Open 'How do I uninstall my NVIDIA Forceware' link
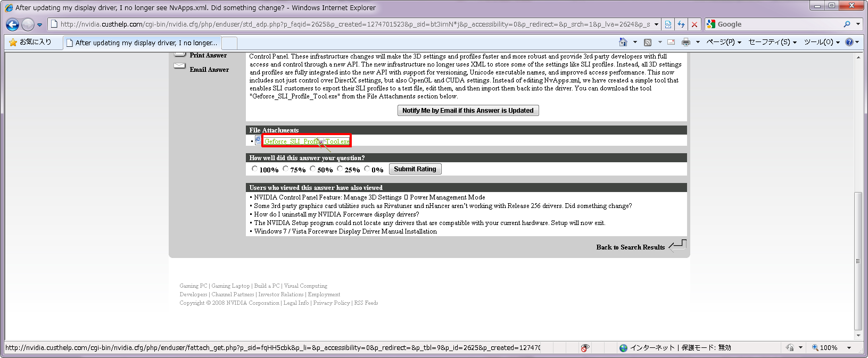The width and height of the screenshot is (868, 358). tap(336, 214)
